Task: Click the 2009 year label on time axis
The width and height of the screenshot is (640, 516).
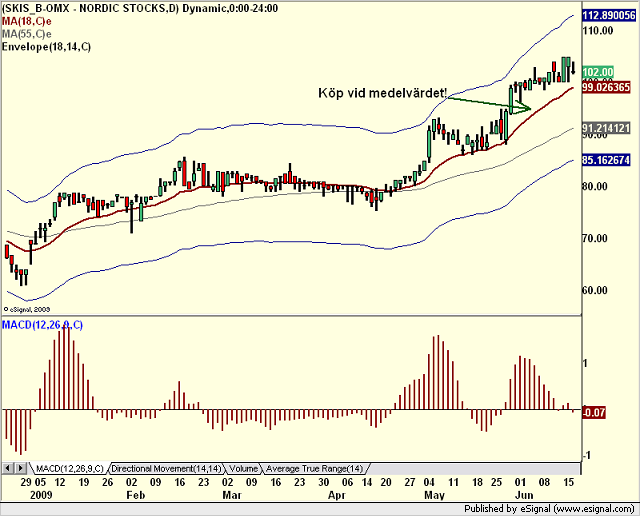Action: coord(41,495)
